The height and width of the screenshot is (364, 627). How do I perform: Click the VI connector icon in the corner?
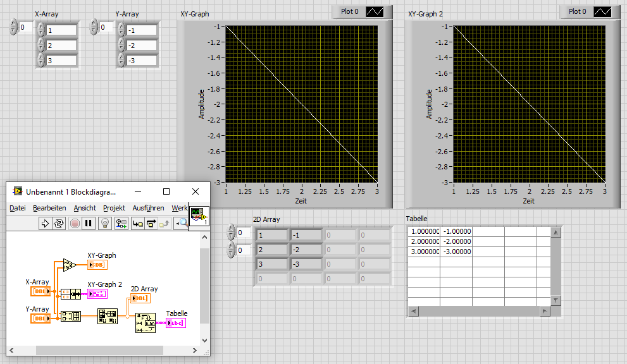(199, 216)
